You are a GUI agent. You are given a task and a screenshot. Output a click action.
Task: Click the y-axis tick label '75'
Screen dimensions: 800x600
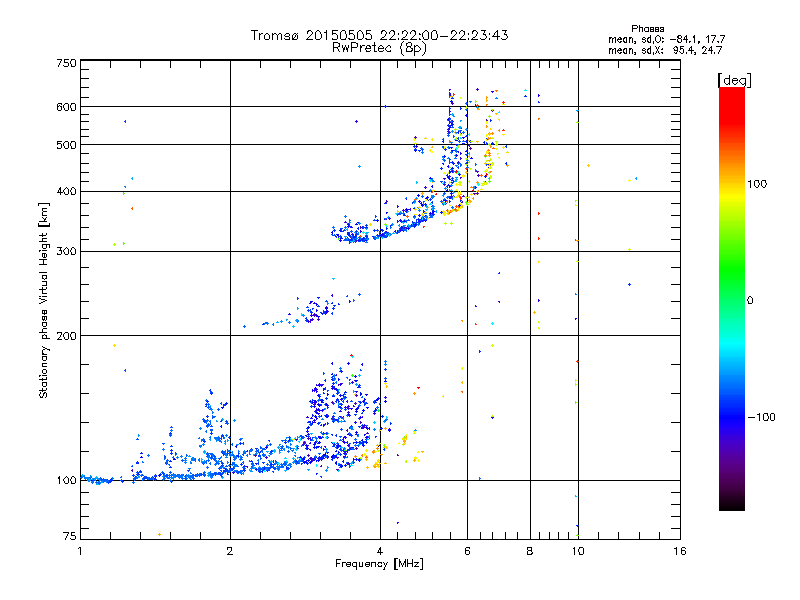pos(70,536)
